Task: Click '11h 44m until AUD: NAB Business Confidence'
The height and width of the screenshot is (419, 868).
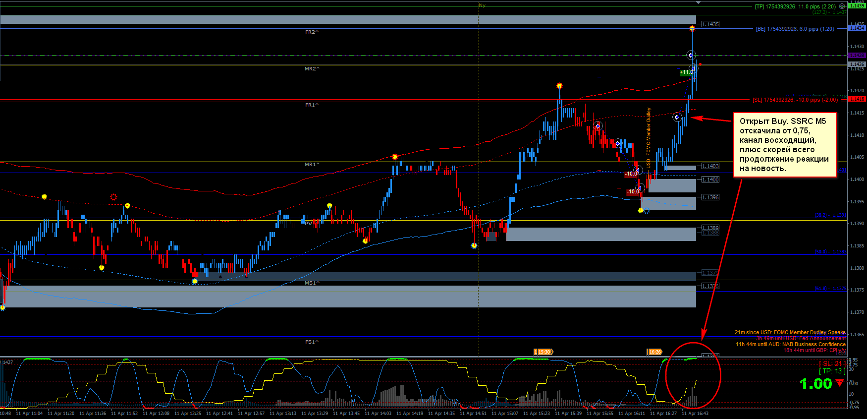Action: pos(791,344)
